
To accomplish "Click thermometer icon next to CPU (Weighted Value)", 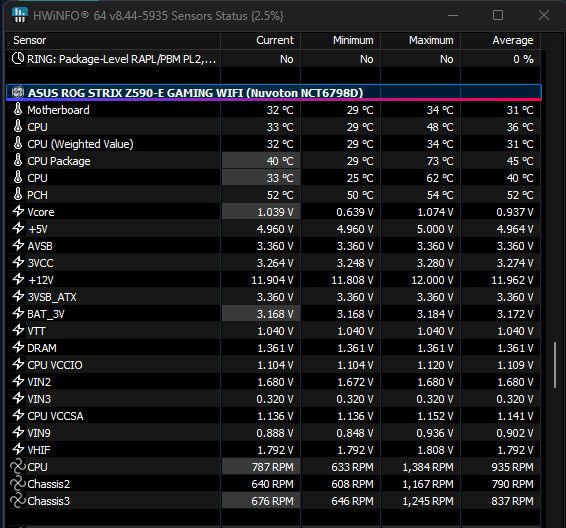I will [x=18, y=144].
